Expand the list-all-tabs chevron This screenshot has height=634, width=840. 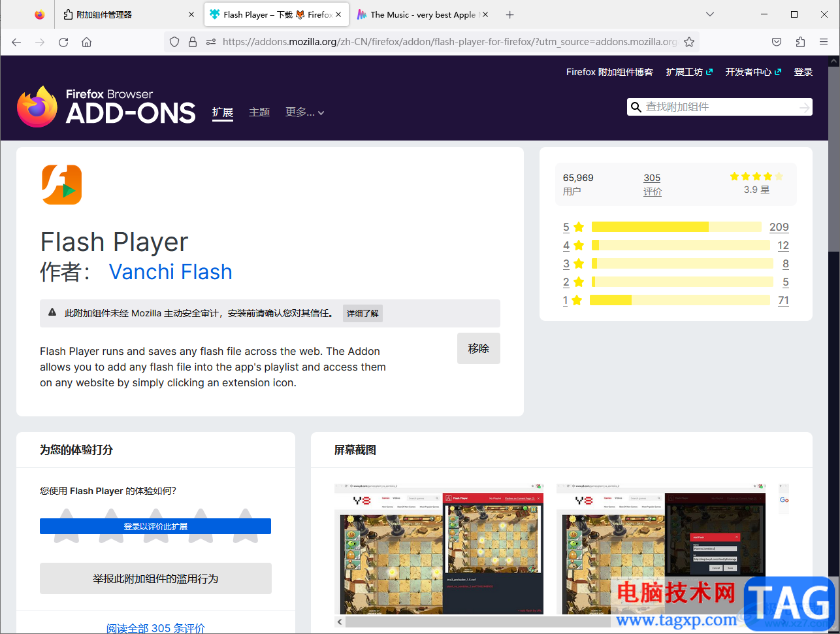pos(710,14)
